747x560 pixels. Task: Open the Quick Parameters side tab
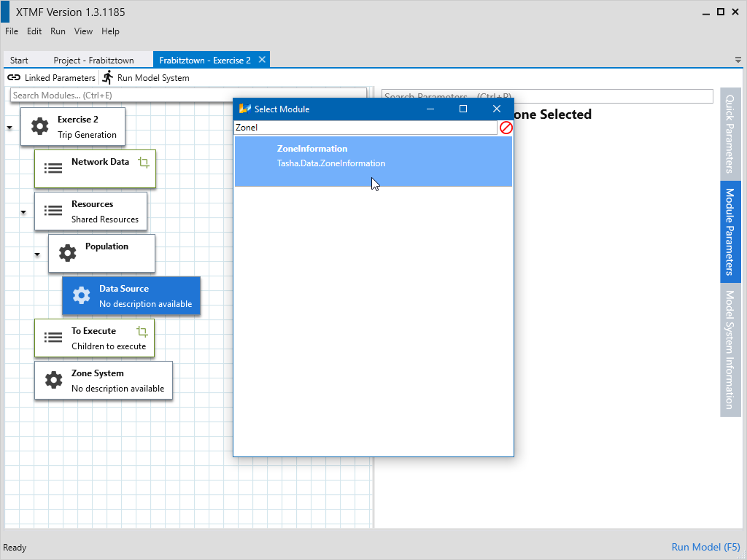click(729, 133)
